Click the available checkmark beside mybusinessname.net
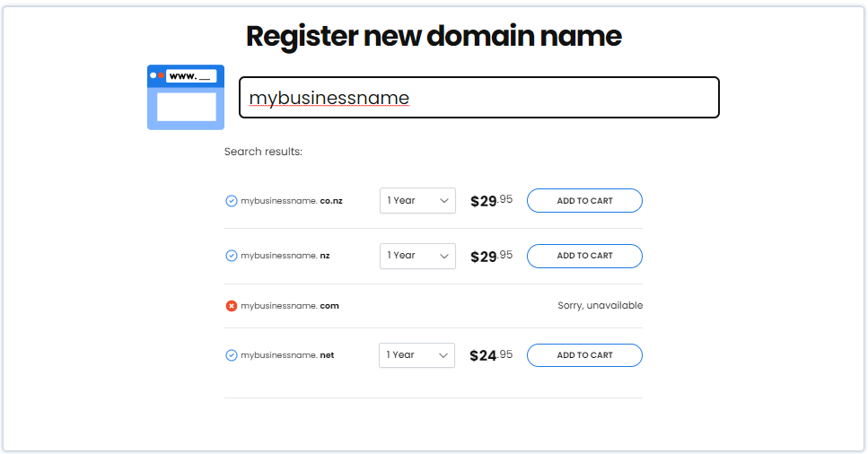Viewport: 868px width, 454px height. click(x=232, y=355)
